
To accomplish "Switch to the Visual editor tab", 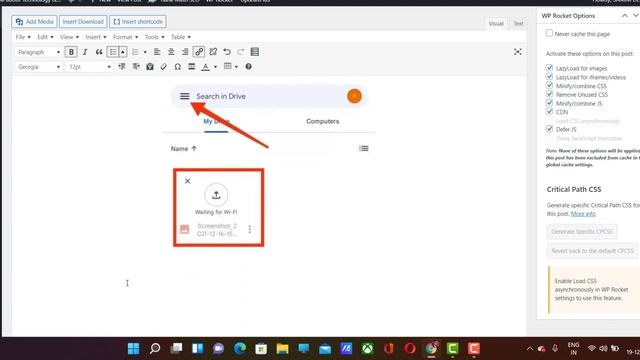I will [x=496, y=24].
